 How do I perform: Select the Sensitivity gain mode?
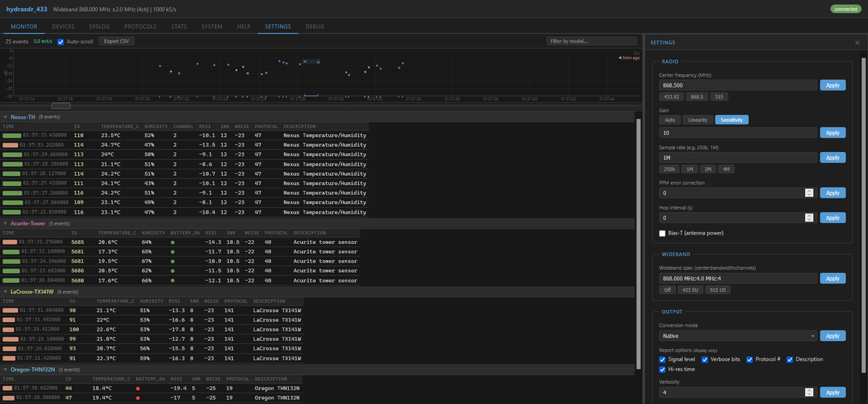click(732, 120)
